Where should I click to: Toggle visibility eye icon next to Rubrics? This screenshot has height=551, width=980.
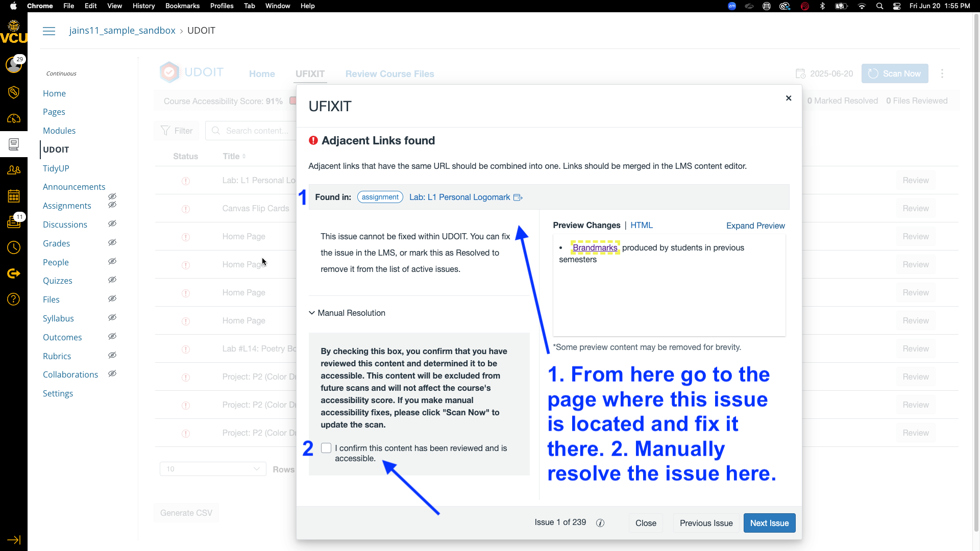(112, 355)
